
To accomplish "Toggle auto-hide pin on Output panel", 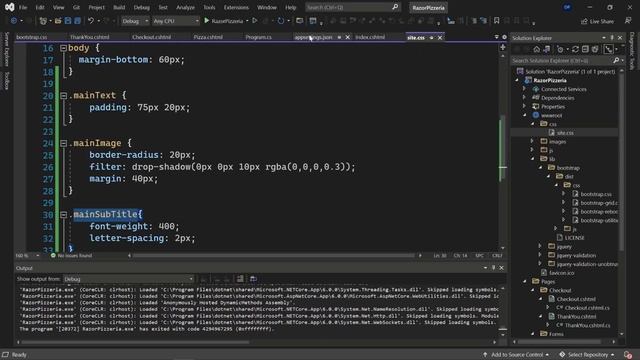I will pos(493,268).
